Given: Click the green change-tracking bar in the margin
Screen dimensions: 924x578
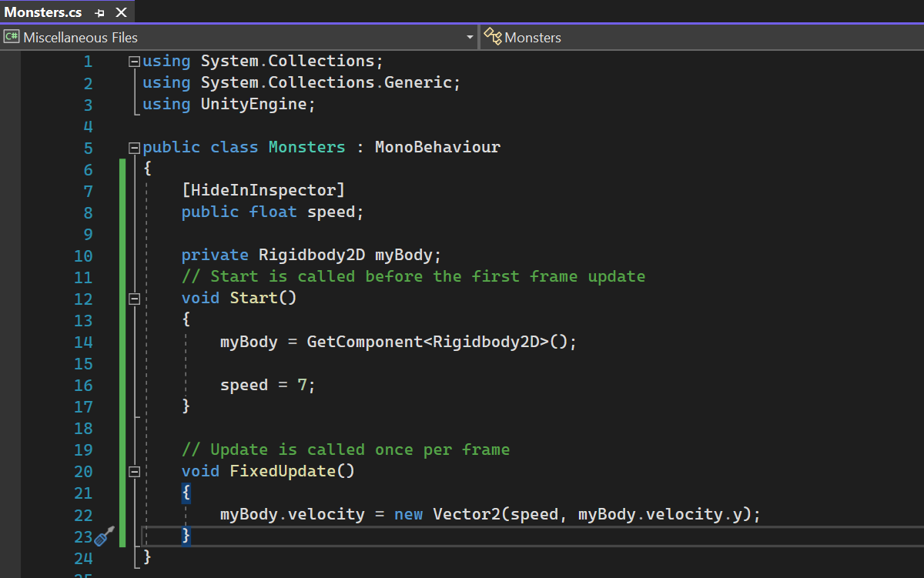Looking at the screenshot, I should [123, 308].
